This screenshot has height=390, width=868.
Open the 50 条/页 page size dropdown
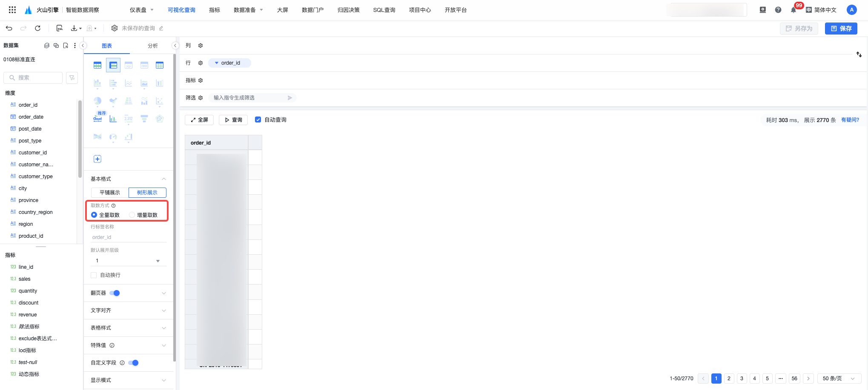[839, 379]
